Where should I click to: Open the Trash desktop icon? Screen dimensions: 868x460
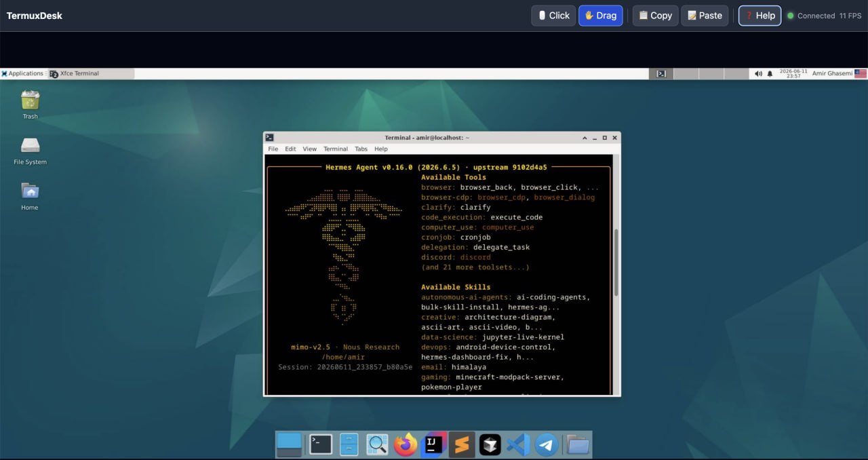tap(30, 100)
